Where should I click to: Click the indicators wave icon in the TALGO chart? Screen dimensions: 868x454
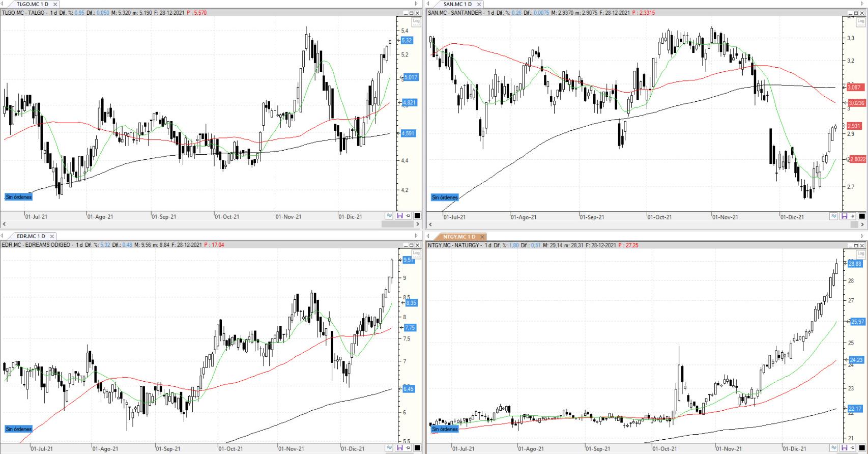pos(389,216)
